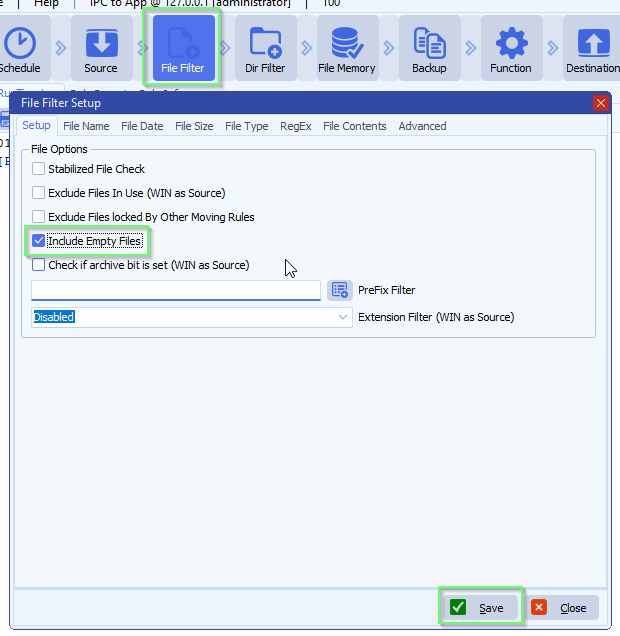Open the Advanced tab
This screenshot has height=636, width=620.
click(x=423, y=126)
